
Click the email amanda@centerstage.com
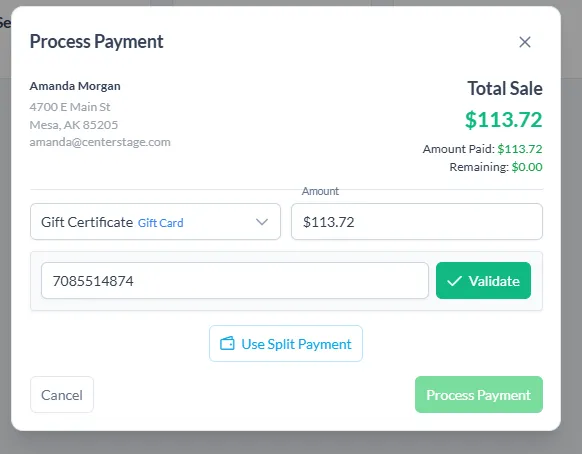100,142
